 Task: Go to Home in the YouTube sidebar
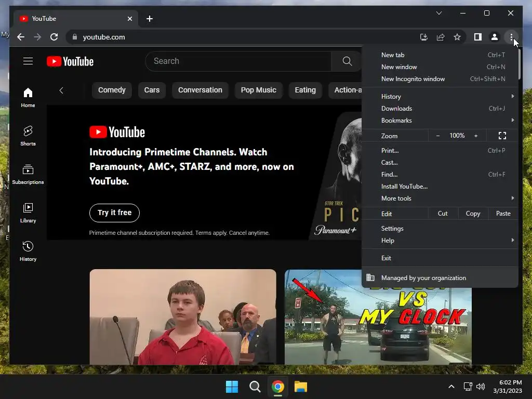[28, 97]
